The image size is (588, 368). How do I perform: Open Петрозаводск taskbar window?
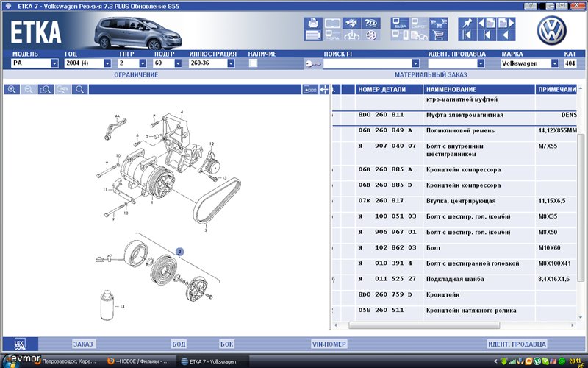(68, 361)
